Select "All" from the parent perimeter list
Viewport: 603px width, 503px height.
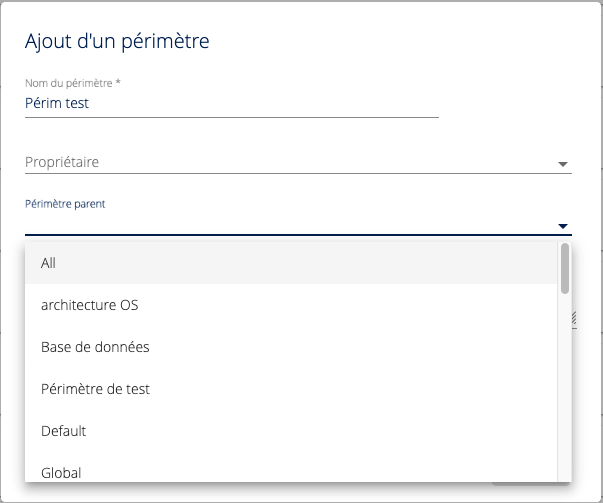[x=48, y=263]
